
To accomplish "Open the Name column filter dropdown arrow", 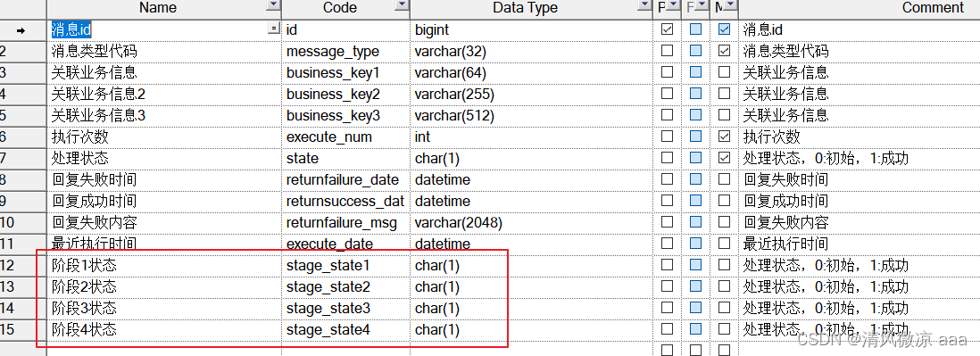I will coord(273,5).
